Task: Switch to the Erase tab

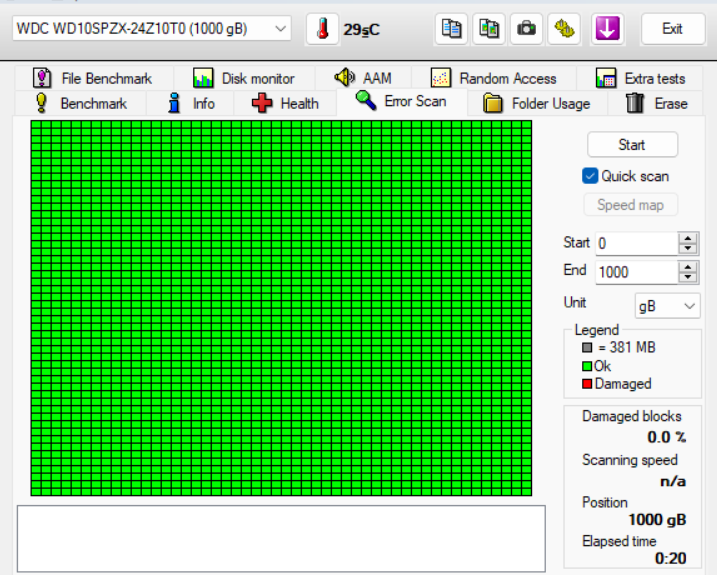Action: coord(657,103)
